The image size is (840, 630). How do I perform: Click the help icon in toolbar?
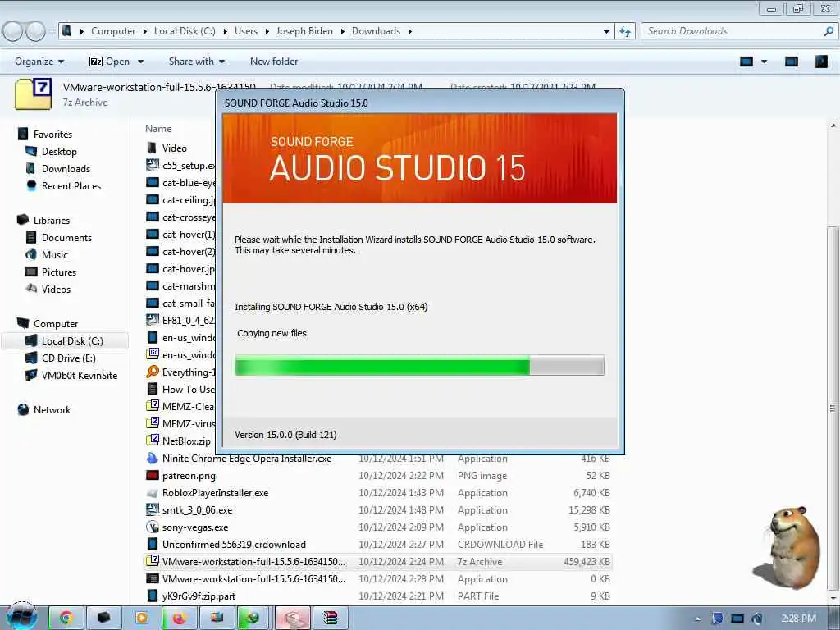tap(820, 62)
